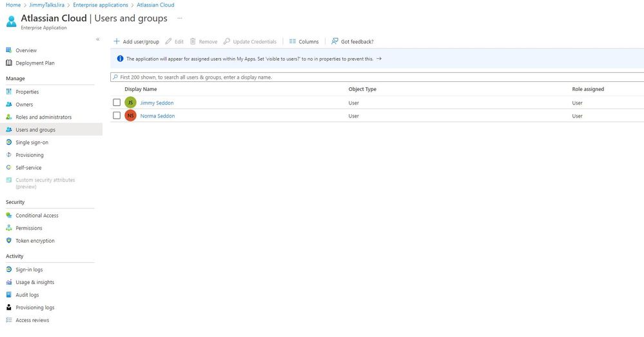Open Provisioning under Manage

[30, 155]
